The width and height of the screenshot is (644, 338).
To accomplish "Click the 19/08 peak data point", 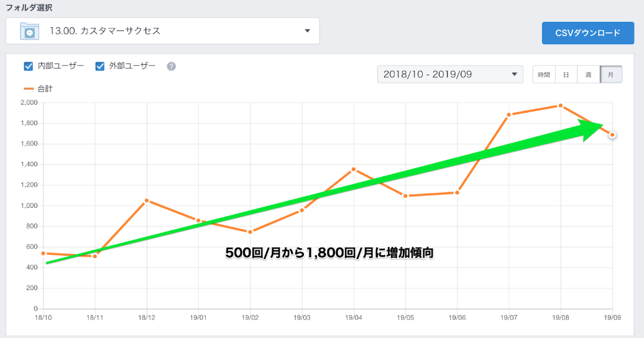I will point(561,106).
